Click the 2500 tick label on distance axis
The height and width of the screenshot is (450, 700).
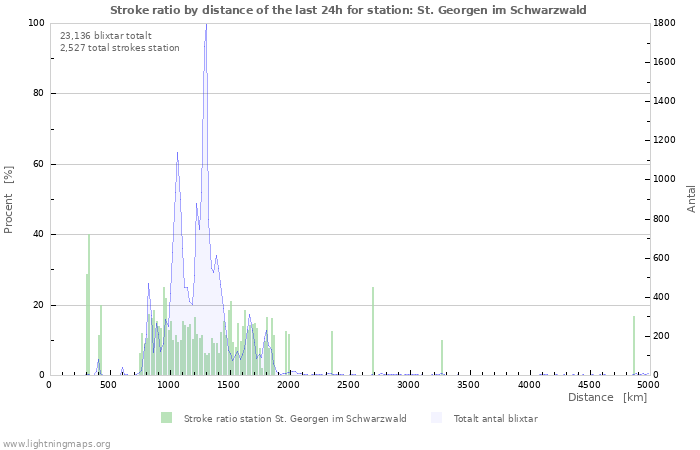coord(349,384)
